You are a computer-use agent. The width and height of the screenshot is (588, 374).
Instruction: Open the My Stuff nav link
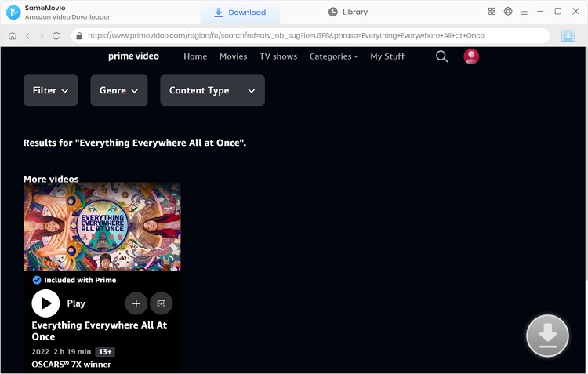tap(387, 56)
